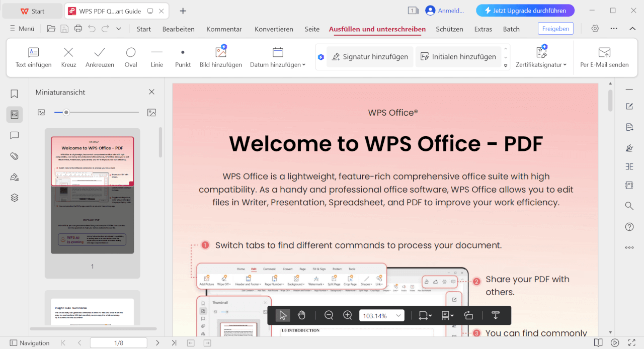
Task: Click the Text einfügen tool
Action: pos(34,57)
